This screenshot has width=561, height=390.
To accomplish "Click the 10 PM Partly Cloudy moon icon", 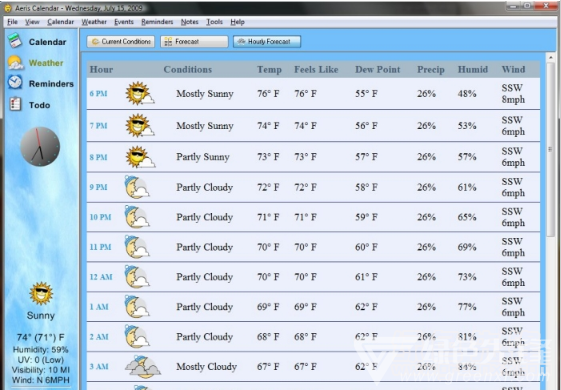I will click(137, 217).
